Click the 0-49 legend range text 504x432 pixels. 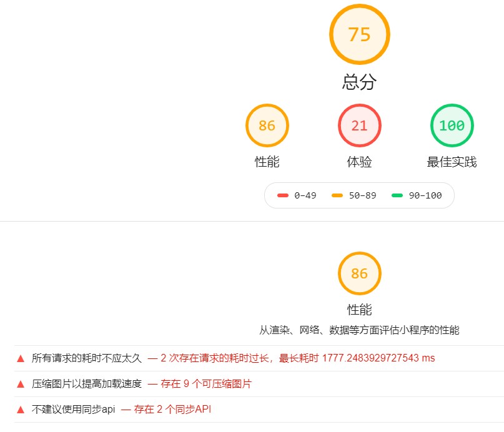click(x=305, y=195)
